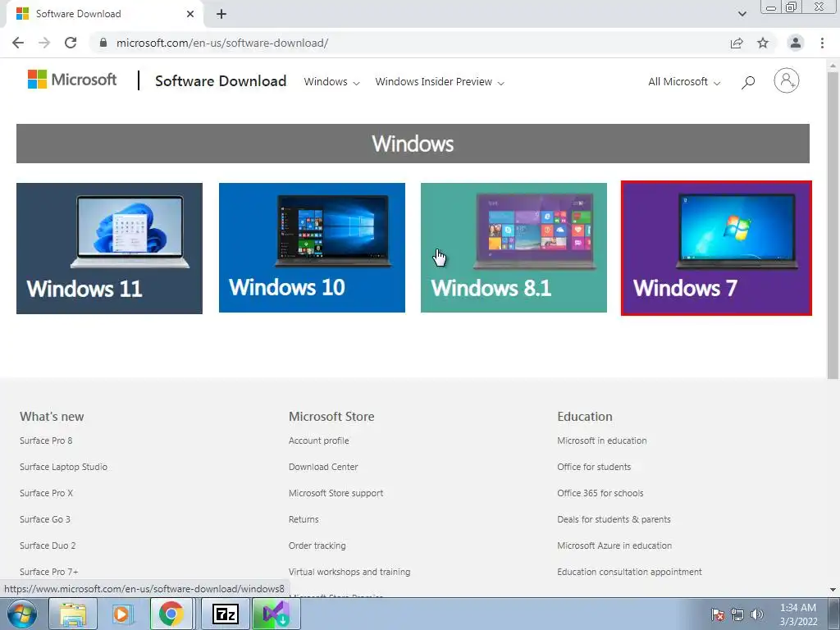Open the Download Center link
The height and width of the screenshot is (630, 840).
pos(323,467)
